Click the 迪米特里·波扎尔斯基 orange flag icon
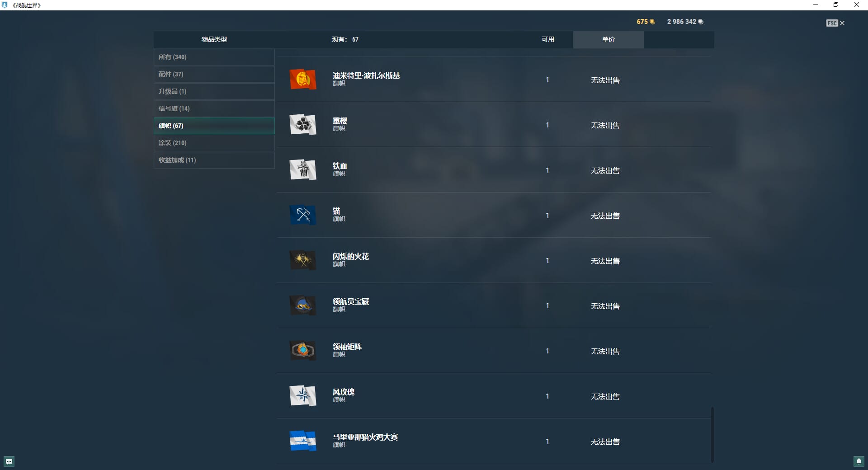Viewport: 868px width, 470px height. click(x=303, y=80)
